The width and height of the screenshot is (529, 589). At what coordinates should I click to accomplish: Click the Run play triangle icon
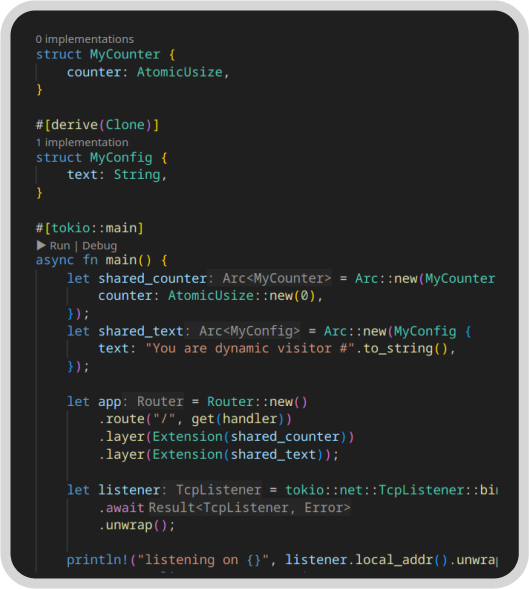(41, 245)
